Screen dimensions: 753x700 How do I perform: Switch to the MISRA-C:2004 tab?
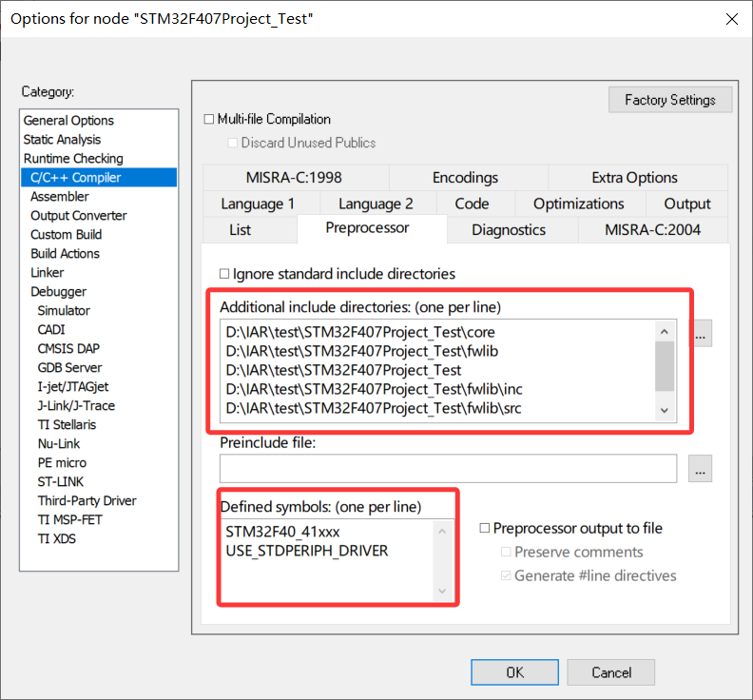652,229
